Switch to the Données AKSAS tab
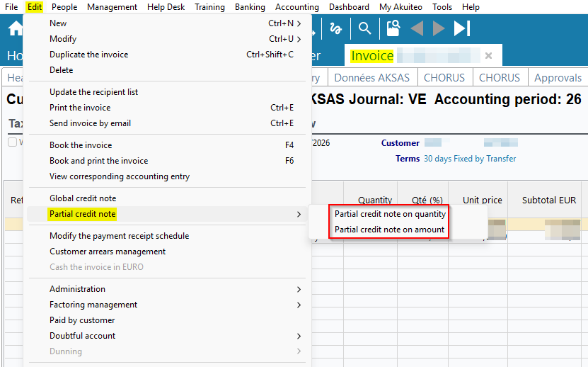 point(372,78)
